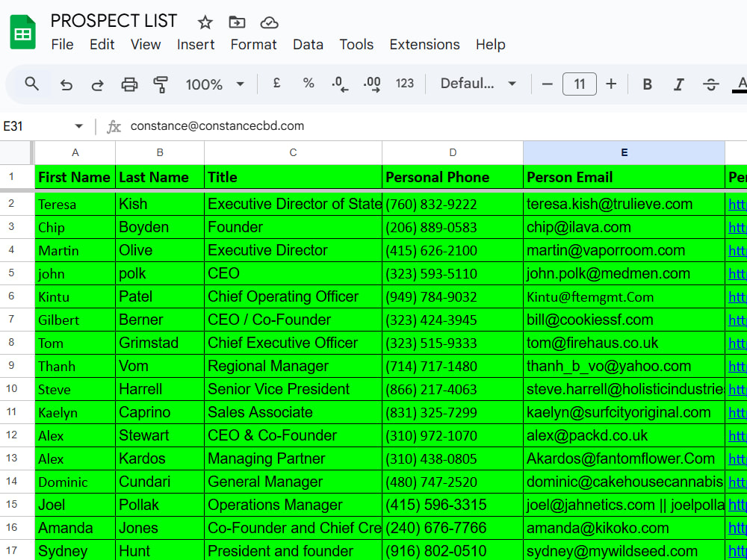Click the font size field showing 11
Viewport: 747px width, 560px height.
tap(580, 84)
